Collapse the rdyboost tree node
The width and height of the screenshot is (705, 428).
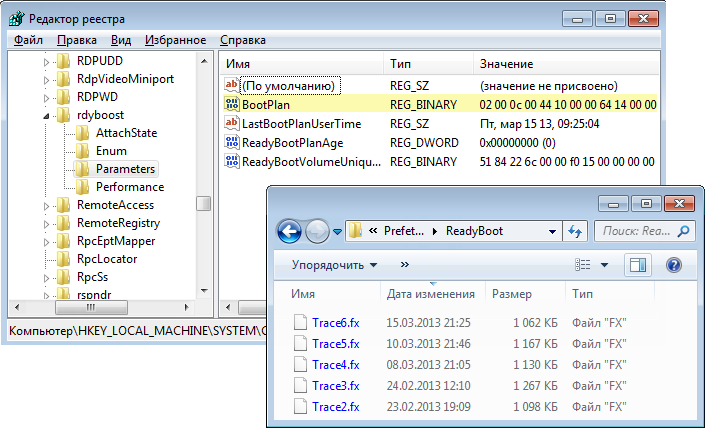click(46, 116)
